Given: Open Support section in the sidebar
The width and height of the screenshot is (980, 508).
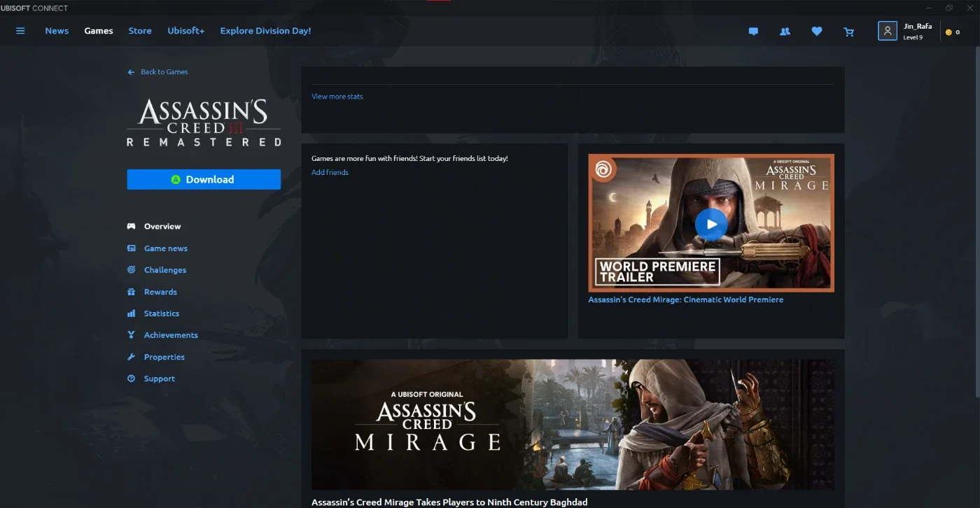Looking at the screenshot, I should tap(160, 379).
